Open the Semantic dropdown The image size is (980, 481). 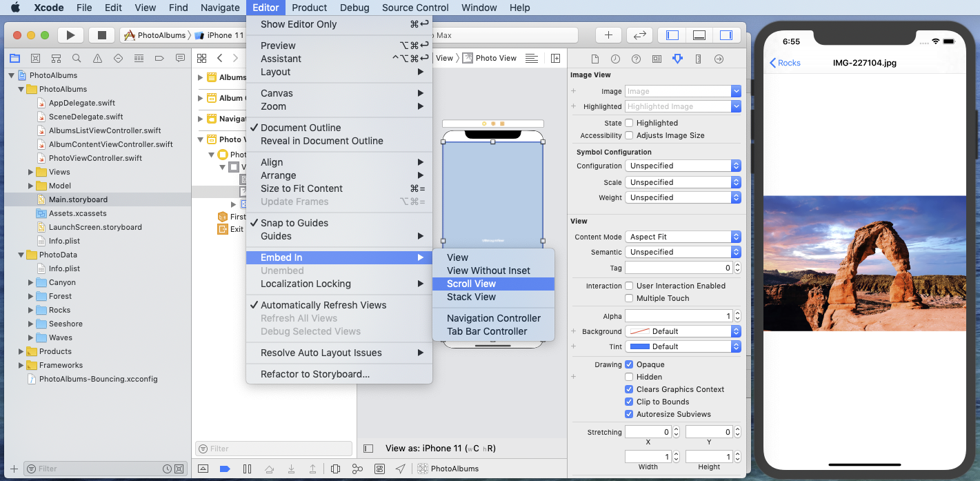click(x=683, y=252)
